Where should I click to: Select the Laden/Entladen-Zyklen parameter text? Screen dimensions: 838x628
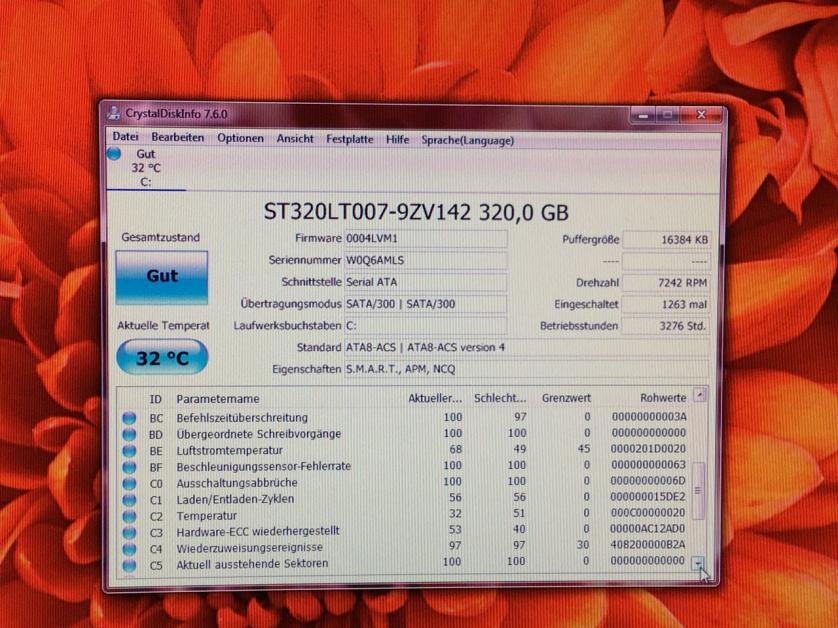(x=235, y=499)
